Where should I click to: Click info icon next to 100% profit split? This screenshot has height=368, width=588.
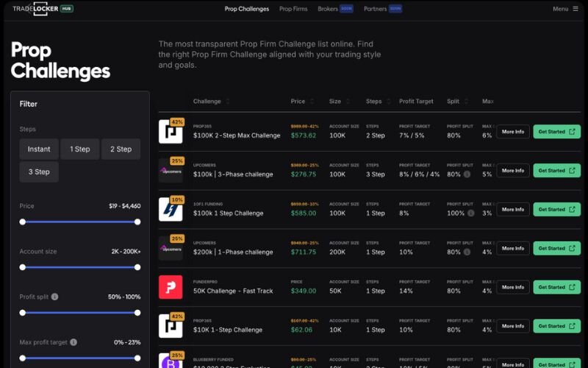[470, 213]
